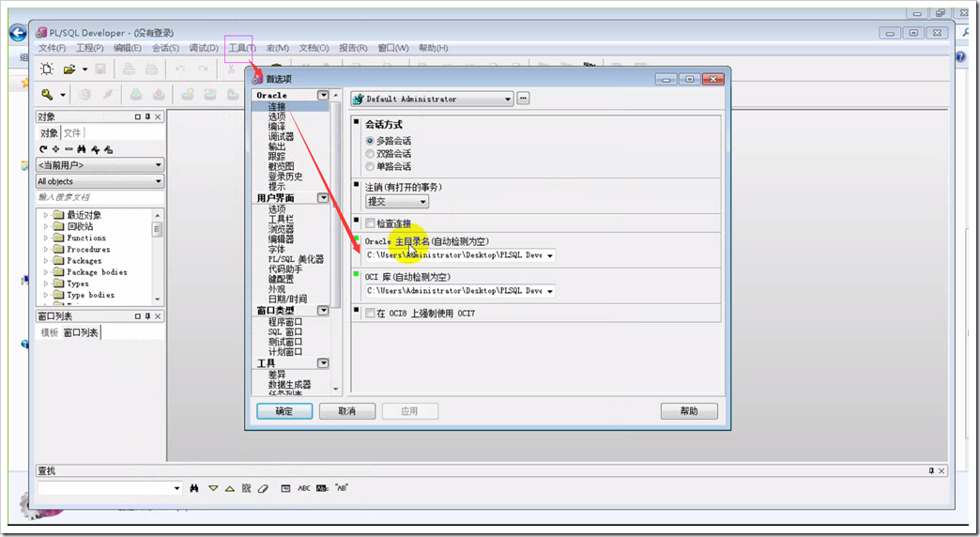The image size is (980, 537).
Task: Click the 帮助 button in preferences dialog
Action: pos(689,411)
